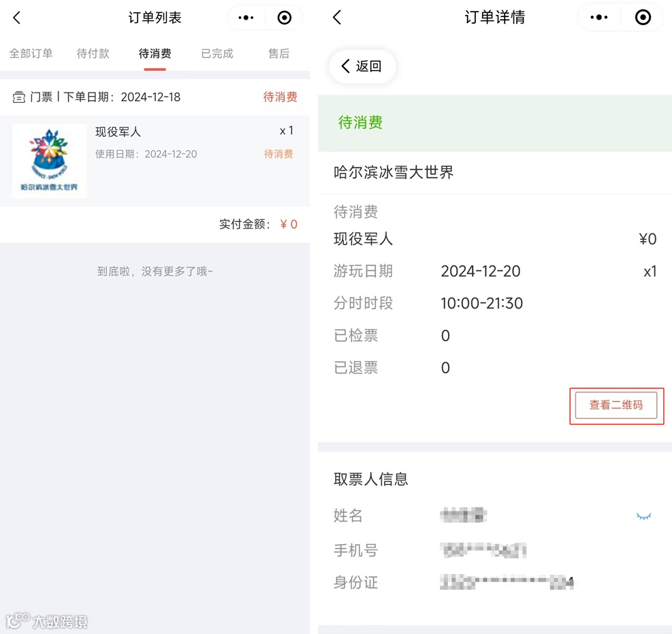Tap the blurred 姓名 value
Image resolution: width=672 pixels, height=634 pixels.
[463, 516]
